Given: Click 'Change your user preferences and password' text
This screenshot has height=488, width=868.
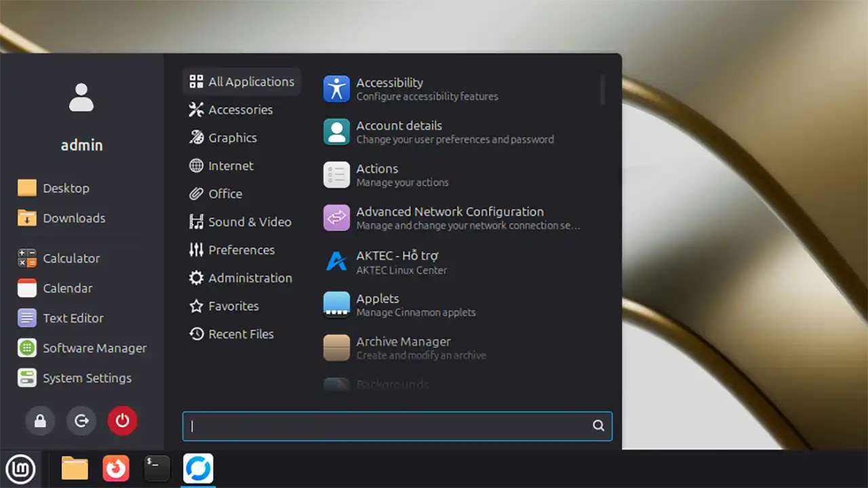Looking at the screenshot, I should [455, 140].
